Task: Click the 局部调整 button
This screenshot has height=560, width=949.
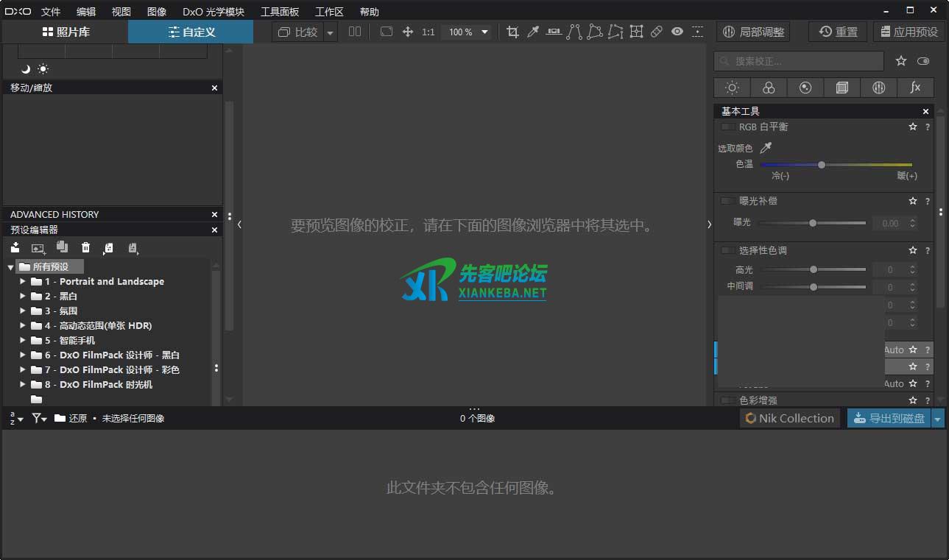Action: [753, 32]
